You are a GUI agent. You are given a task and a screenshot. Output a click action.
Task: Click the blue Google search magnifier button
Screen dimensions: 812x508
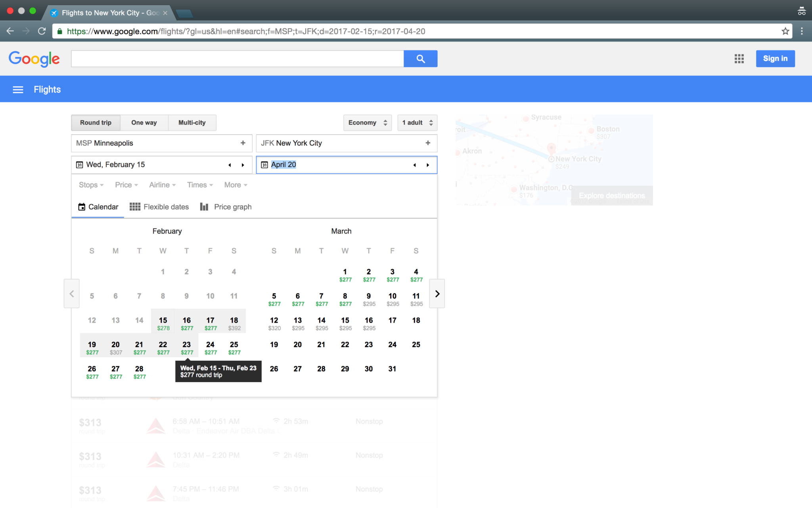point(420,59)
